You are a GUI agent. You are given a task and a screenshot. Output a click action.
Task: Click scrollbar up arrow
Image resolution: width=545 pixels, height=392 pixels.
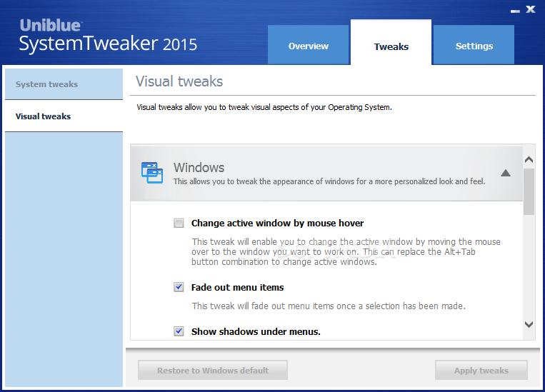529,159
